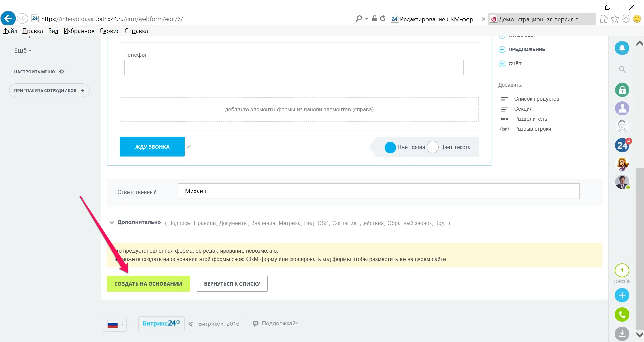Open the language flag dropdown
The width and height of the screenshot is (644, 342).
(115, 324)
